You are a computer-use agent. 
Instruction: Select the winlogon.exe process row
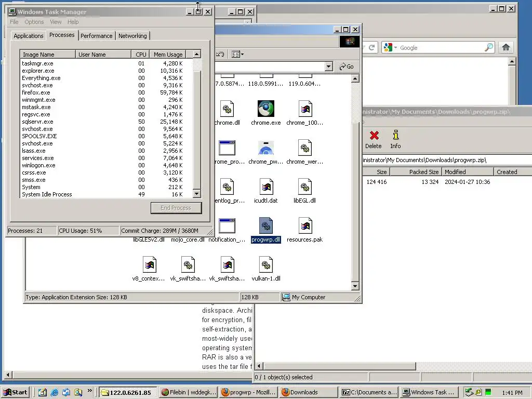106,165
